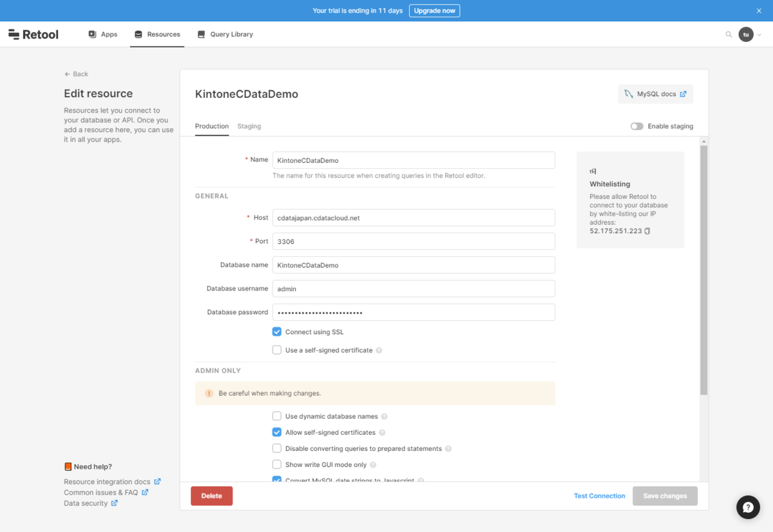Image resolution: width=773 pixels, height=532 pixels.
Task: Open the Apps tab
Action: pos(103,34)
